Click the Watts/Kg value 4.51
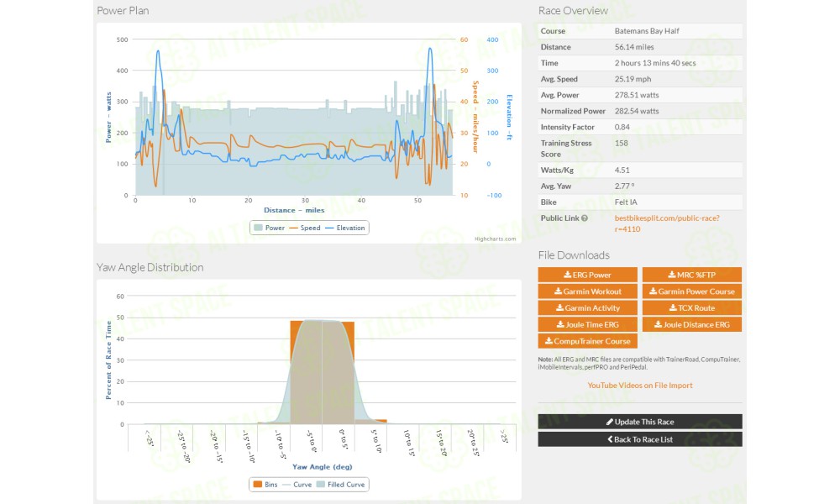The image size is (840, 504). pyautogui.click(x=622, y=171)
